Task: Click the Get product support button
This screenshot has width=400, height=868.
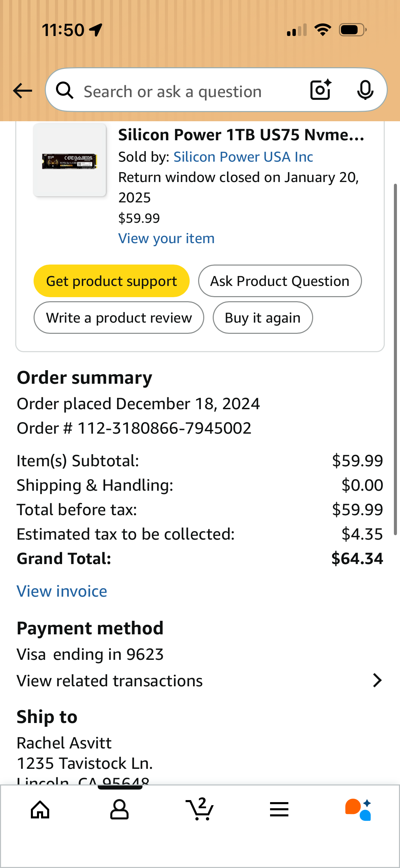Action: pyautogui.click(x=111, y=281)
